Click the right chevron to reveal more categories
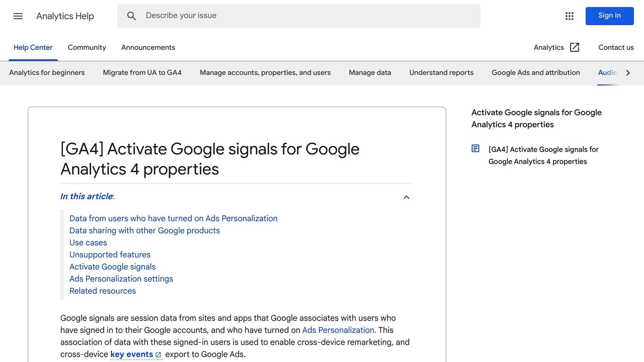This screenshot has width=644, height=362. (x=628, y=73)
